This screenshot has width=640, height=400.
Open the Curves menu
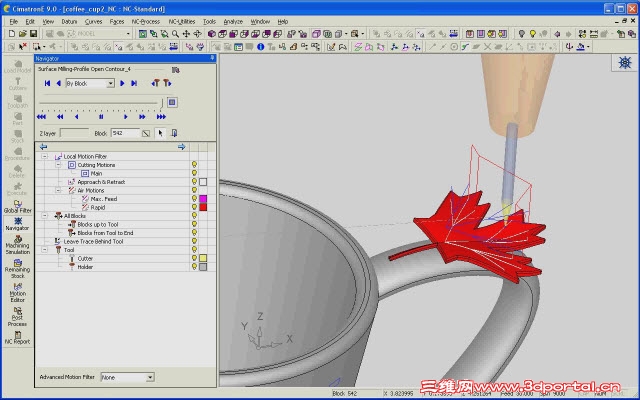tap(93, 21)
